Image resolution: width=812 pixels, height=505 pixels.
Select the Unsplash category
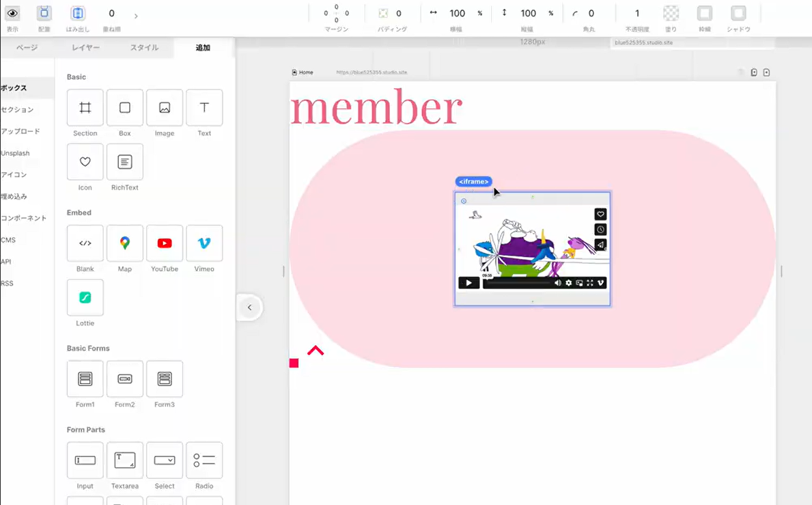tap(16, 153)
